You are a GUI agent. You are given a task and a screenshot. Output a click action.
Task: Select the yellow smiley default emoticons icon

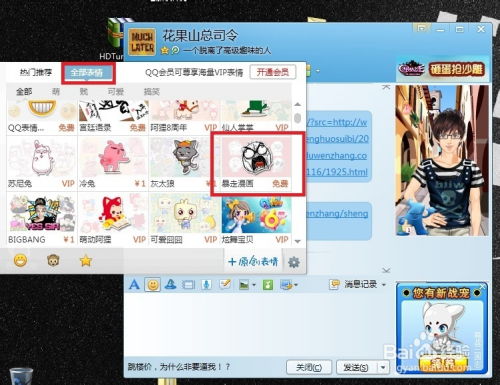click(x=21, y=260)
